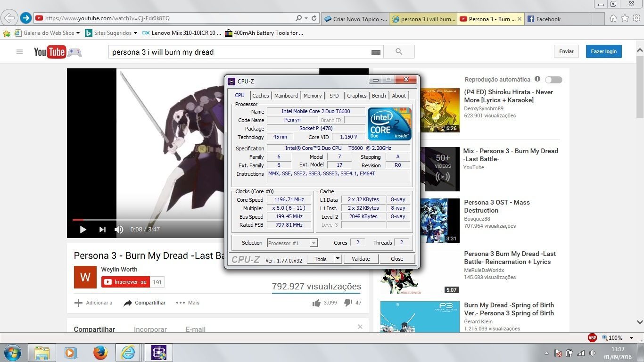
Task: Click network signal tray icon
Action: [x=581, y=353]
